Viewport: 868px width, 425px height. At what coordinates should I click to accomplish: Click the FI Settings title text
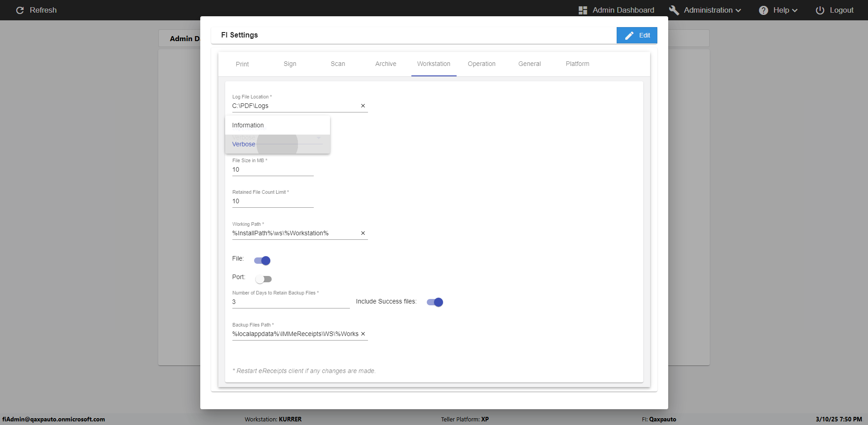click(240, 35)
